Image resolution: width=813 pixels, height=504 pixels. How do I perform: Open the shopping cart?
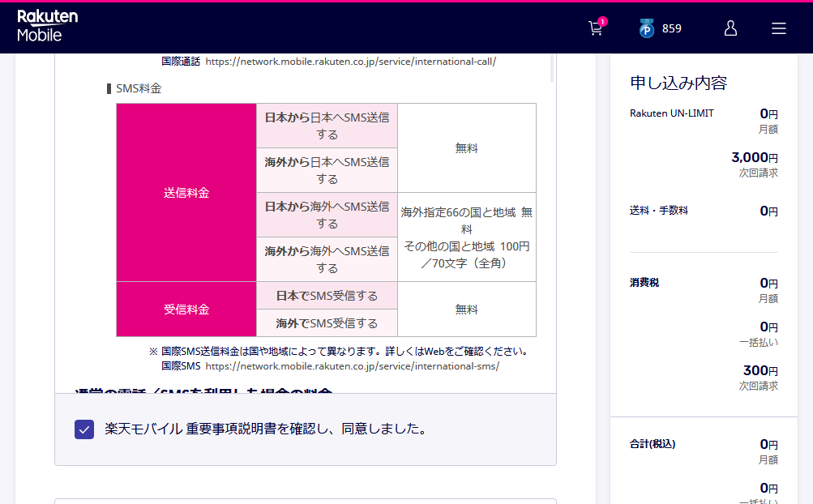click(x=595, y=28)
